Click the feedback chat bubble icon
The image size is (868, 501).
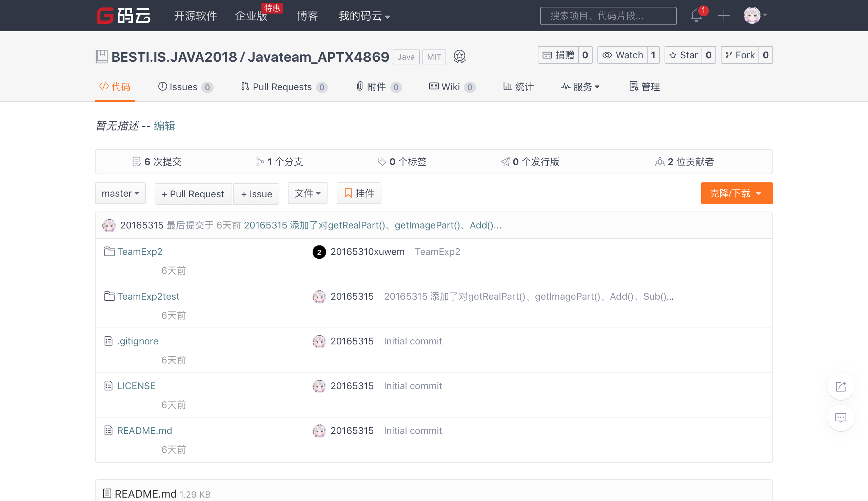(x=841, y=418)
